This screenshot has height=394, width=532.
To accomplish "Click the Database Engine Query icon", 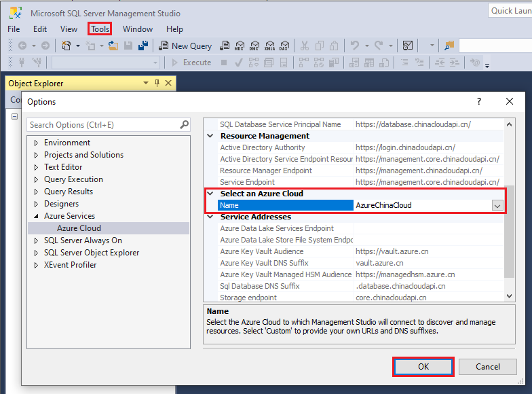I will tap(225, 46).
